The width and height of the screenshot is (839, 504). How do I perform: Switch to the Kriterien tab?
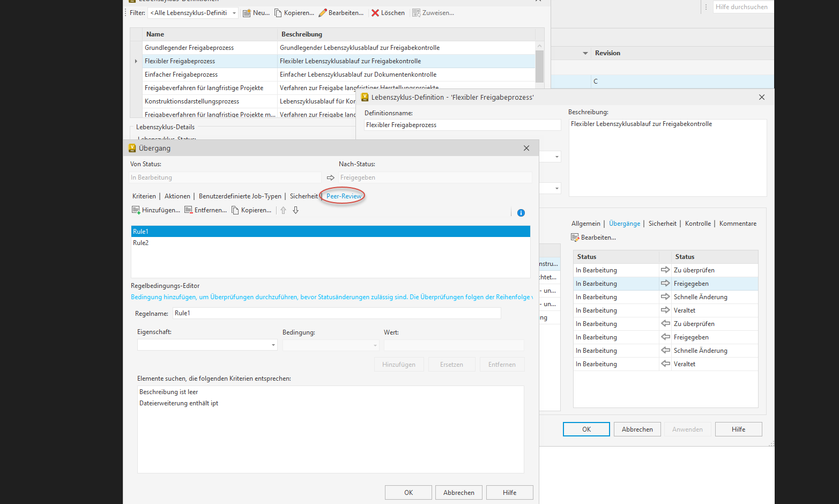[x=144, y=196]
